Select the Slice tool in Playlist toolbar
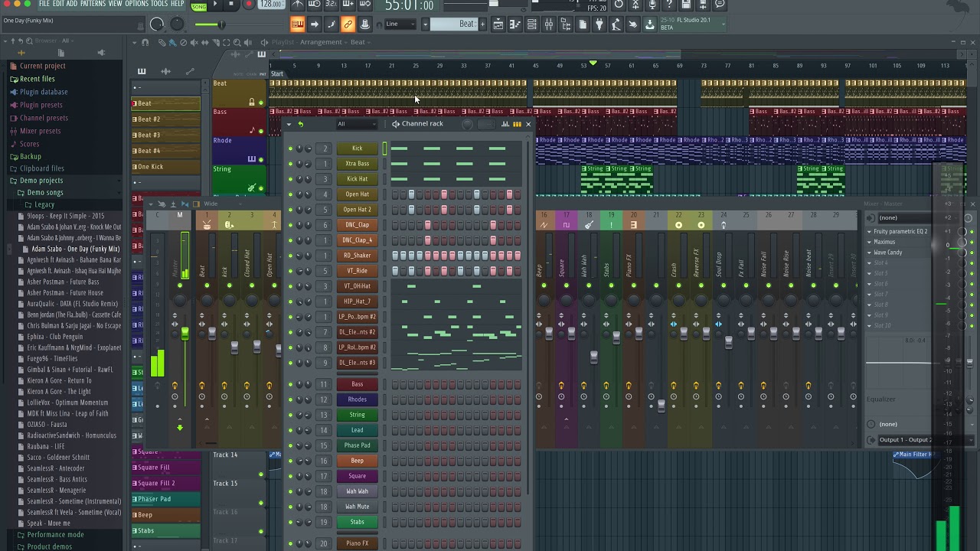The height and width of the screenshot is (551, 980). (215, 42)
